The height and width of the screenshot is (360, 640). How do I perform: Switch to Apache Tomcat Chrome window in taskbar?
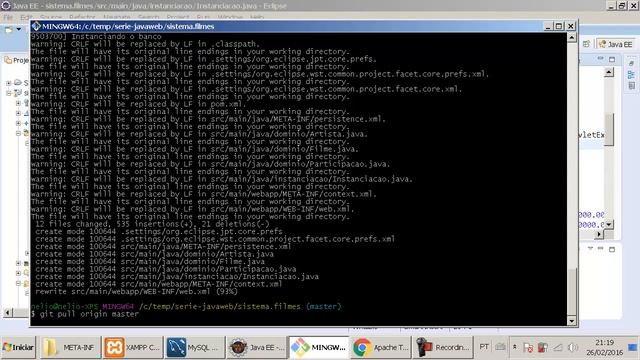[381, 347]
